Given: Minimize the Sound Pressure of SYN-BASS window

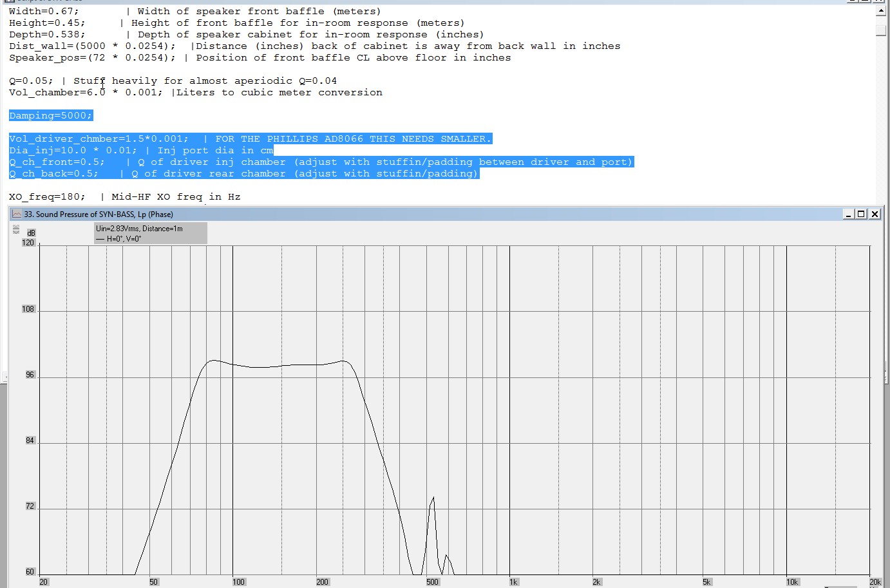Looking at the screenshot, I should [x=848, y=214].
